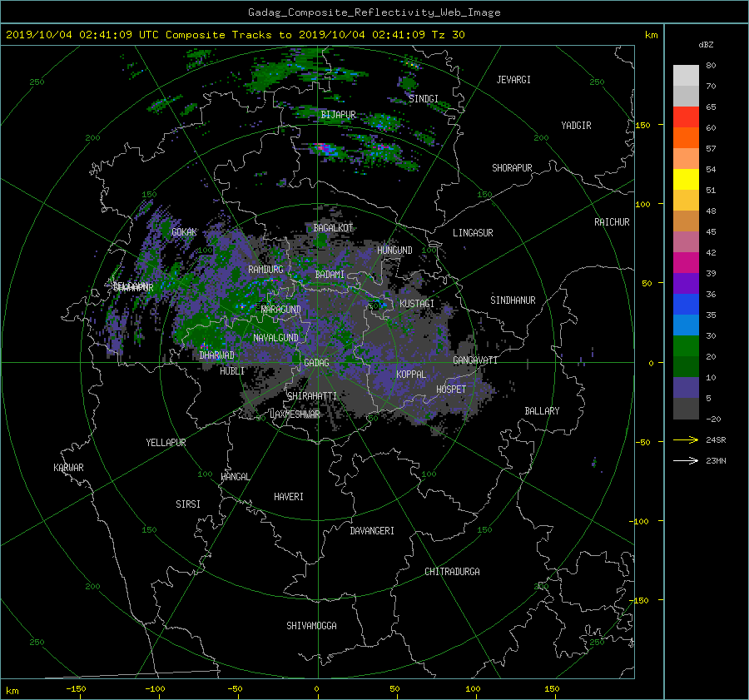
Task: Click the CHITRADURGA city label
Action: click(452, 572)
